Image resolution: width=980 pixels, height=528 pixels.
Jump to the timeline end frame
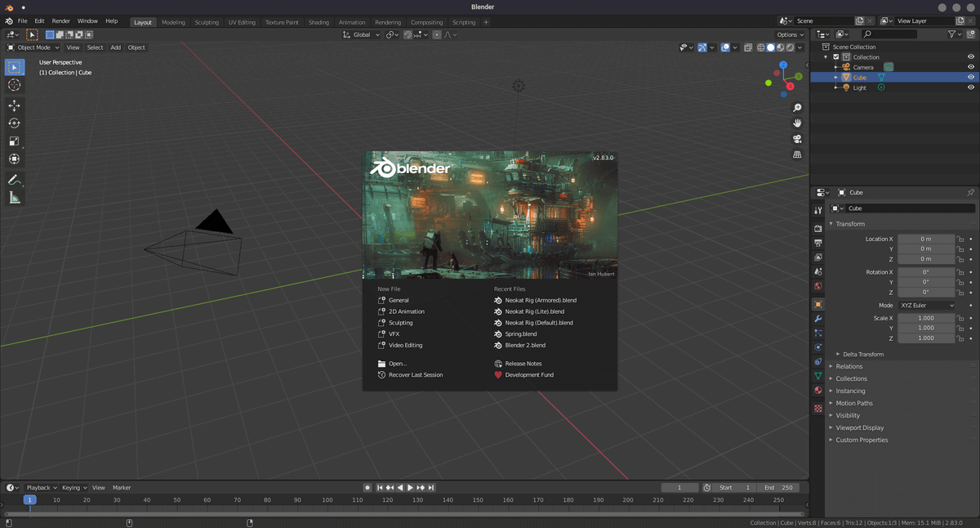coord(431,488)
